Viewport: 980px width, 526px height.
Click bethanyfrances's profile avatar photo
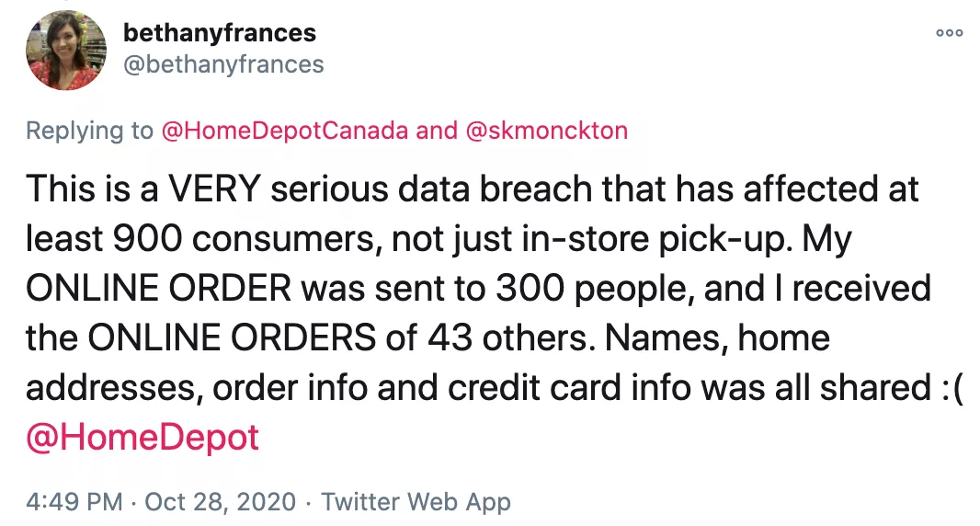pos(66,51)
